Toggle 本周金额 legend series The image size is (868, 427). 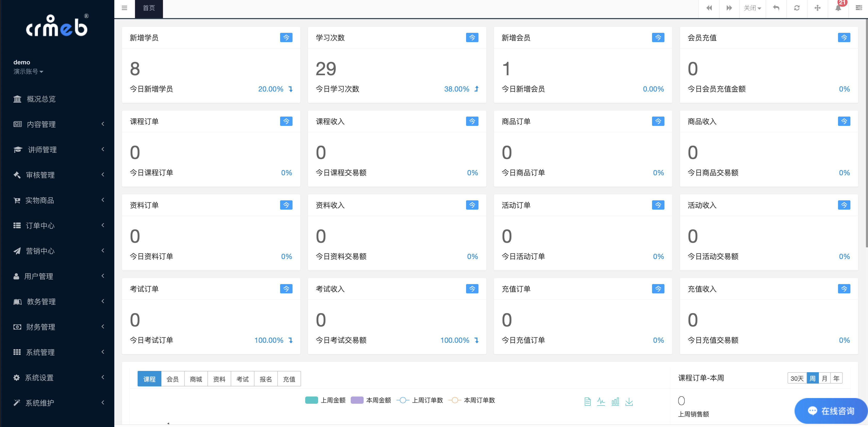tap(371, 400)
